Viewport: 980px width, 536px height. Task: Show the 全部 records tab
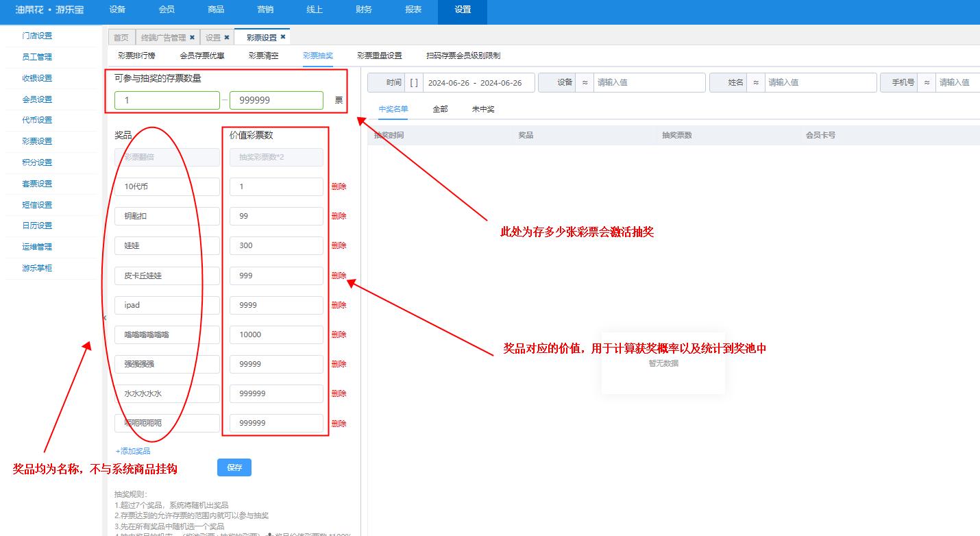pyautogui.click(x=440, y=109)
